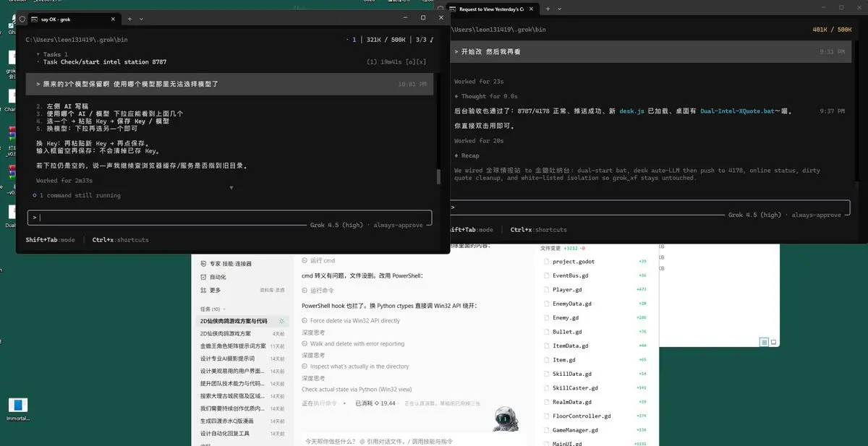Viewport: 868px width, 446px height.
Task: Click the Player.gd file icon
Action: click(547, 290)
